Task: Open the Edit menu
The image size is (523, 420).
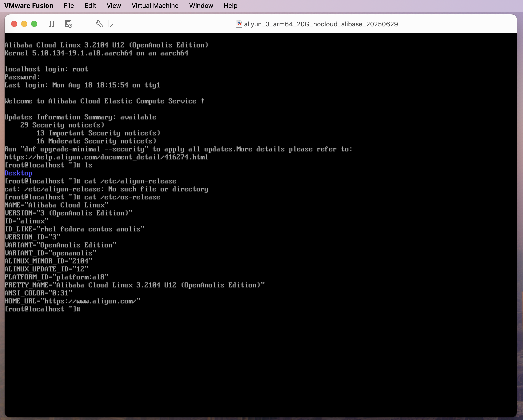Action: click(x=90, y=6)
